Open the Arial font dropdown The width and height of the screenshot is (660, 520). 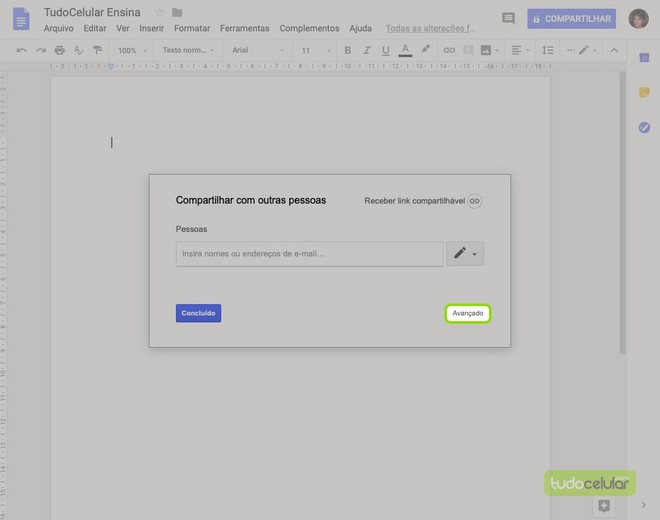(255, 50)
